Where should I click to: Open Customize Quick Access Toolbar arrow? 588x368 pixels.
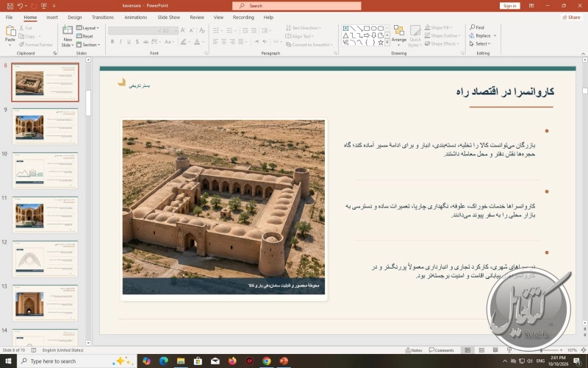pyautogui.click(x=54, y=6)
